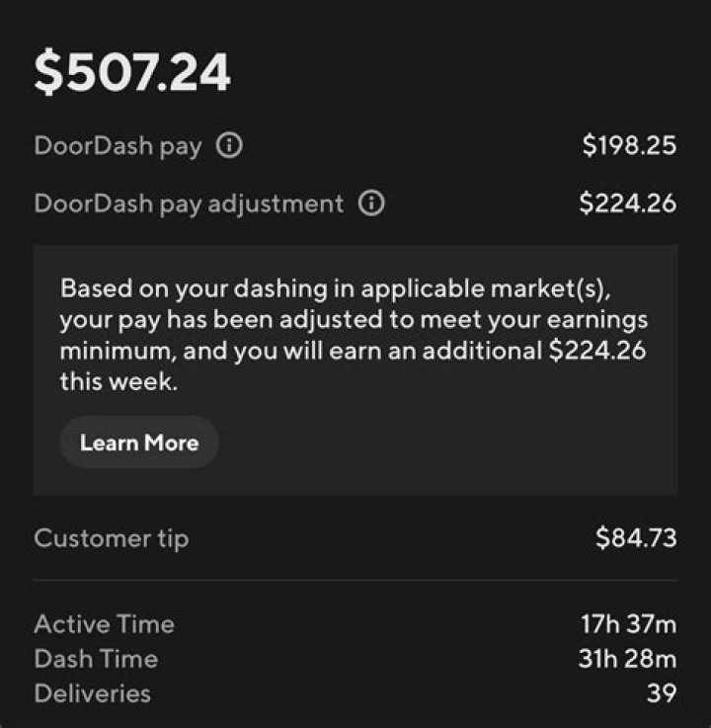Click "this week." at the message's end
The width and height of the screenshot is (711, 728).
pos(118,382)
